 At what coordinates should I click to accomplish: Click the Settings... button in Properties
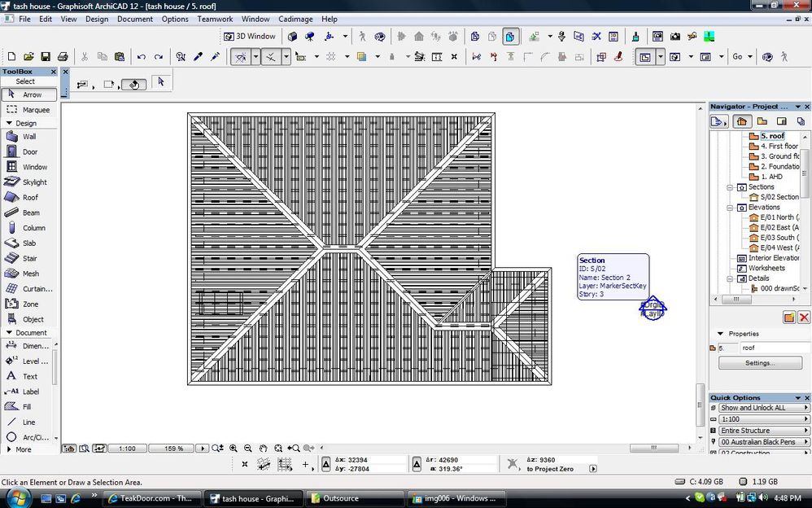(x=759, y=363)
